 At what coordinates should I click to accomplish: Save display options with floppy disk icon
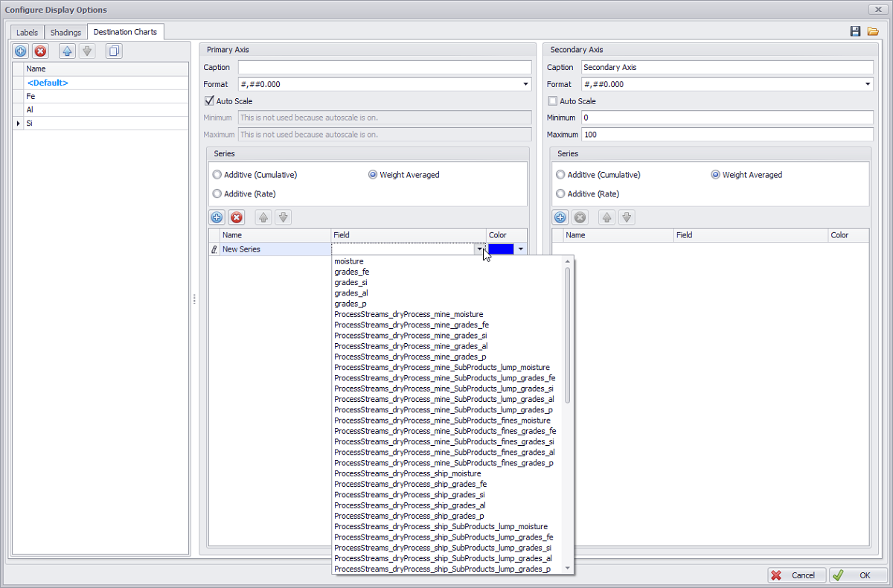click(856, 31)
